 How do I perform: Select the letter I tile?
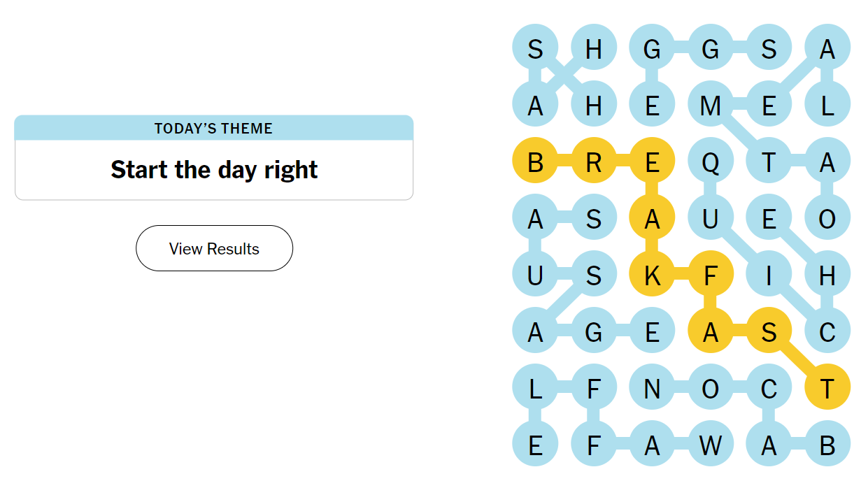(769, 275)
